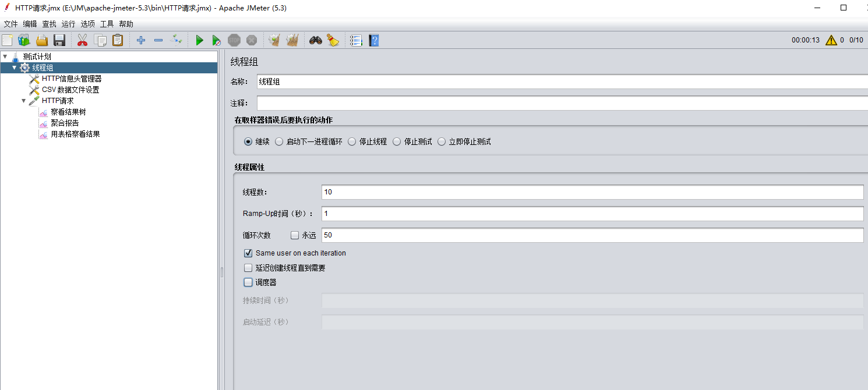
Task: Click the Clear results broom icon
Action: tap(274, 40)
